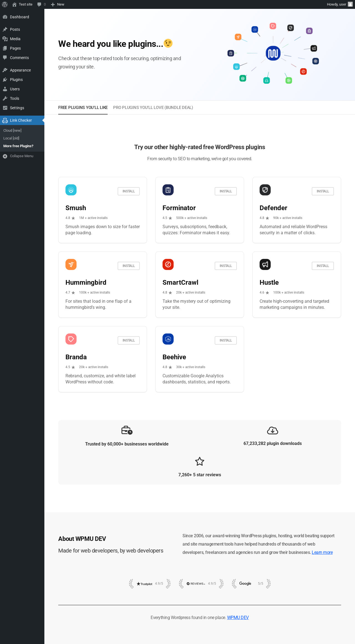Click the plugin downloads cloud icon
The image size is (355, 644).
[x=273, y=431]
